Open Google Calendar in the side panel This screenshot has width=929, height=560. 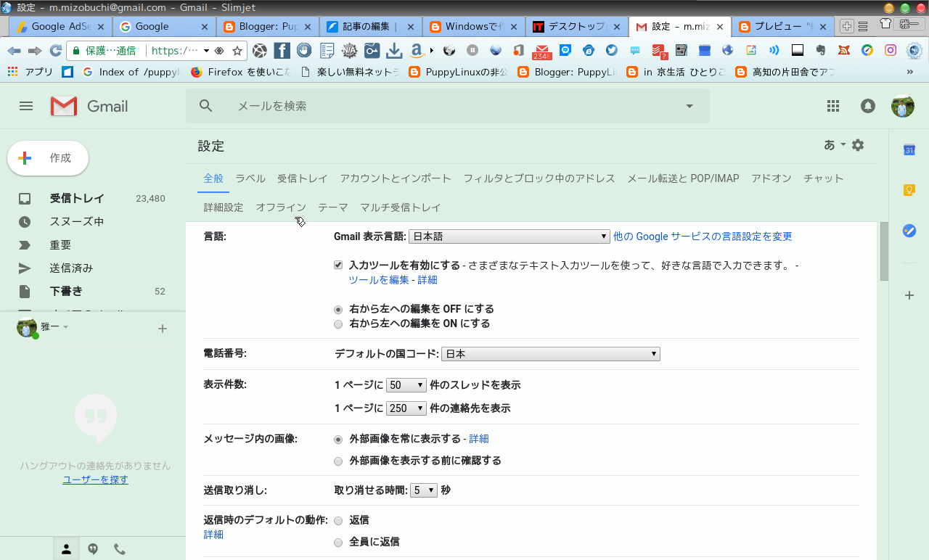point(909,150)
